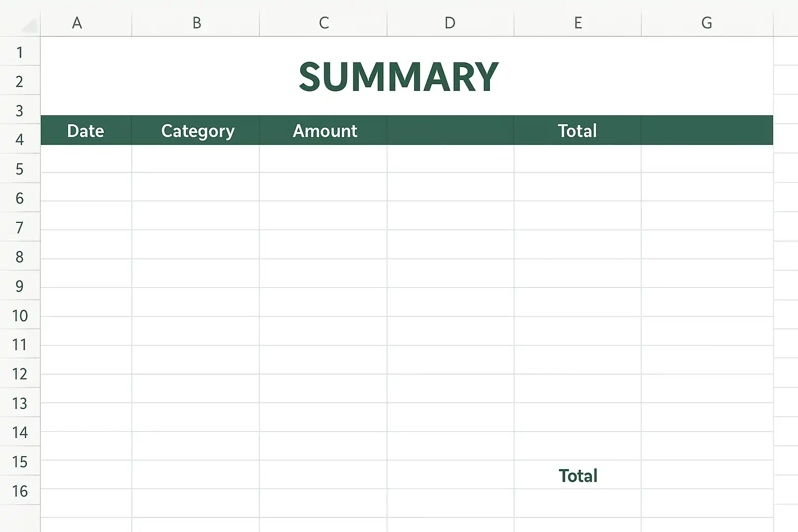Screen dimensions: 798x532
Task: Click the bold Total label in row 15
Action: 578,475
